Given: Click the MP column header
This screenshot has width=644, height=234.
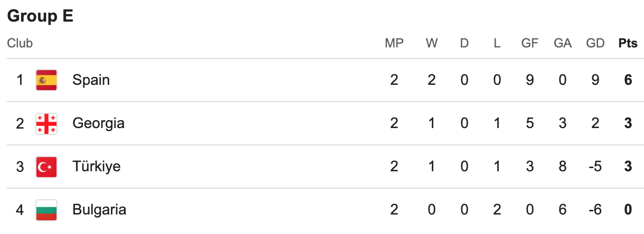Looking at the screenshot, I should (x=394, y=43).
